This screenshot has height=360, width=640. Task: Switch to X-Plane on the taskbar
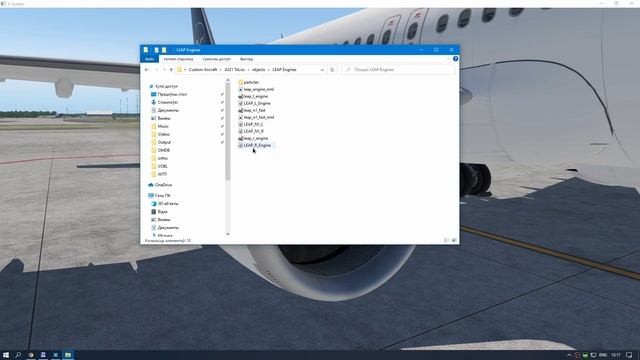pos(56,355)
